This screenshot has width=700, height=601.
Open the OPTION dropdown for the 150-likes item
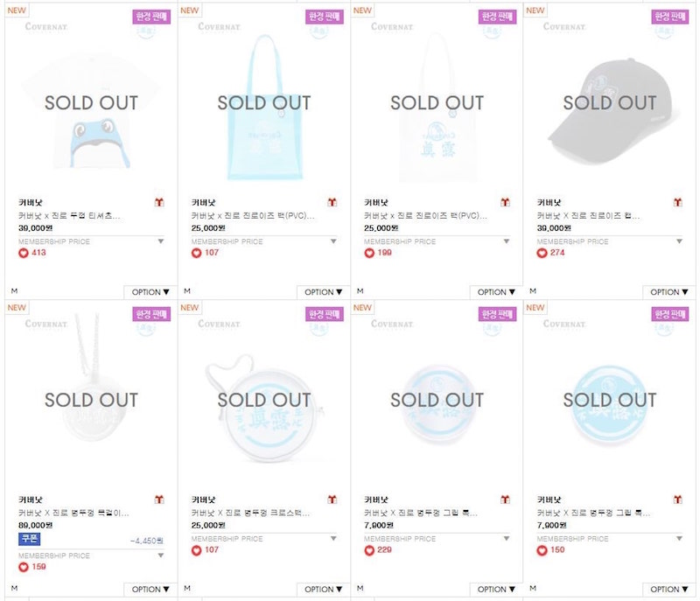coord(669,590)
